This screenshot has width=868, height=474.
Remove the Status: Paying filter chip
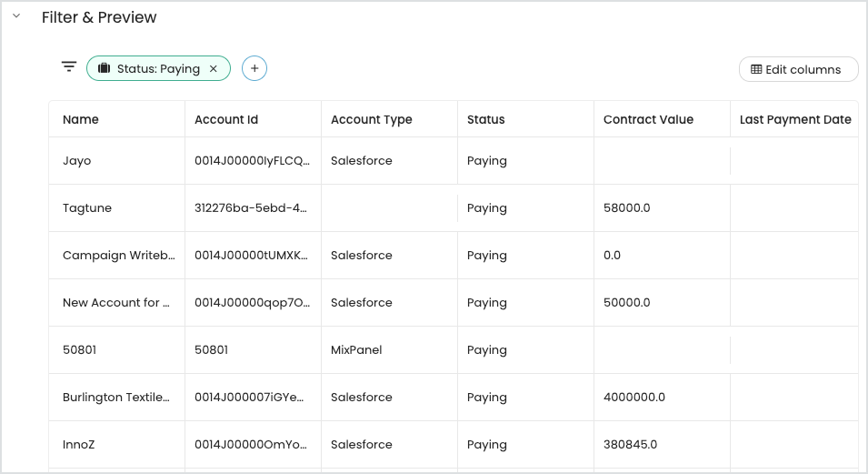pyautogui.click(x=213, y=69)
